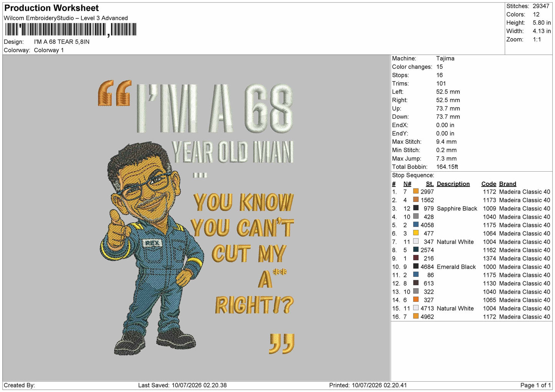Viewport: 555px width, 392px height.
Task: Click the 'Colorway 1' value
Action: pos(49,50)
